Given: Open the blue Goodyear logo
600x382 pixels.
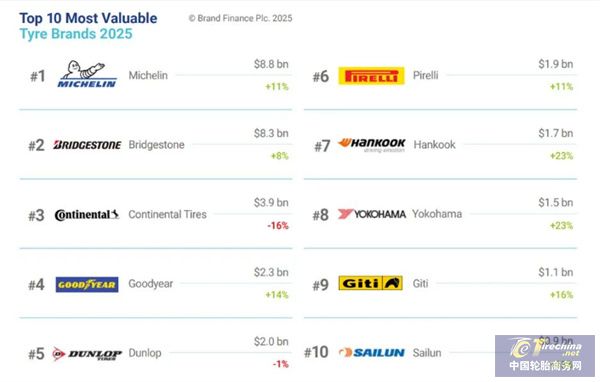Looking at the screenshot, I should [x=87, y=284].
